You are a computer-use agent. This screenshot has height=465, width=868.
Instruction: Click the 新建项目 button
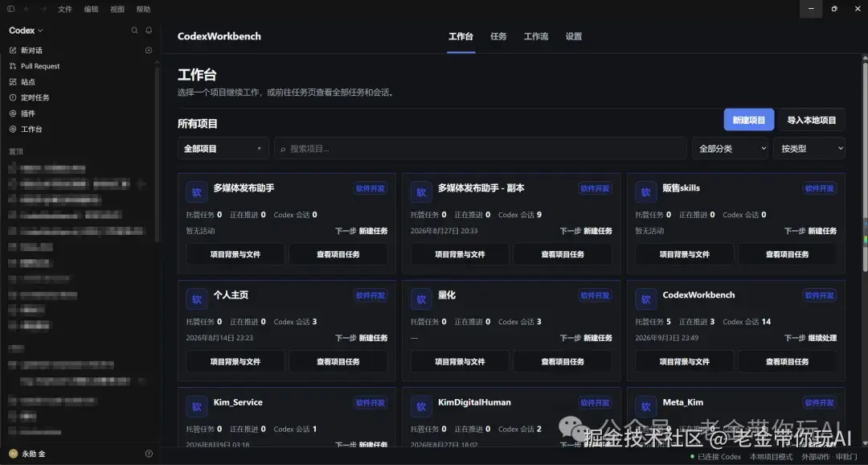click(749, 120)
